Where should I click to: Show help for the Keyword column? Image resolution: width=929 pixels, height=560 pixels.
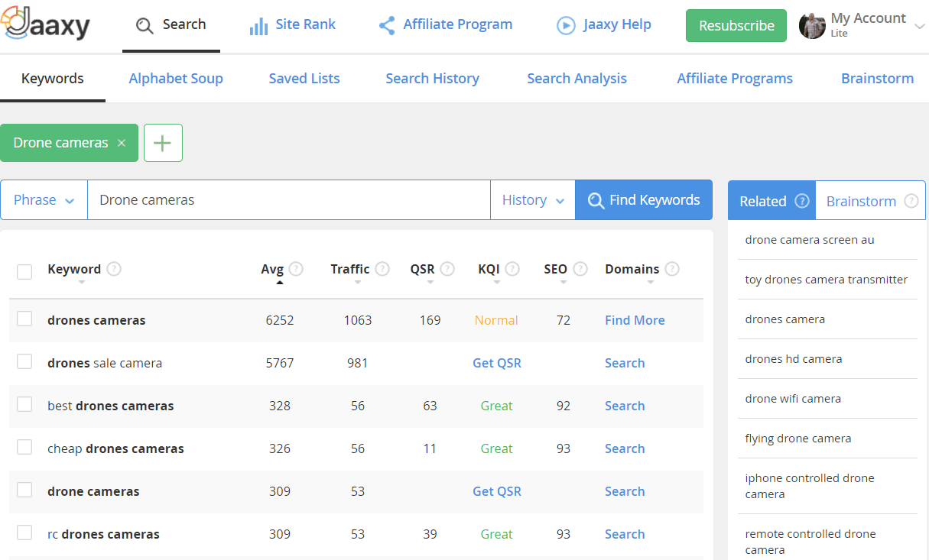click(114, 269)
